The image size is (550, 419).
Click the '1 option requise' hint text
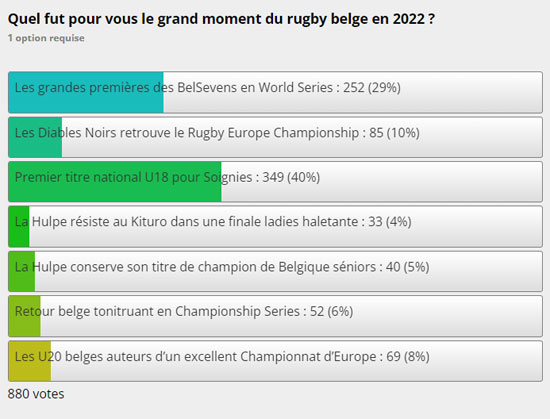[46, 38]
